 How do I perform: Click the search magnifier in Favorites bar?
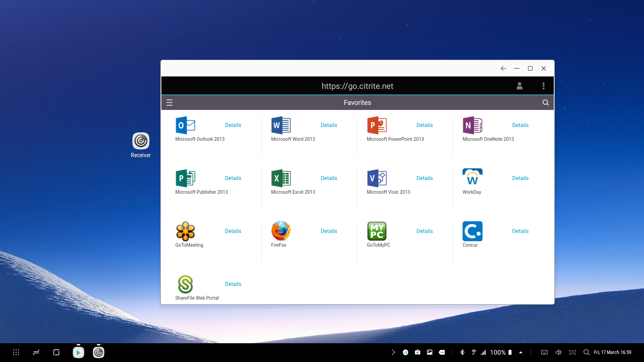(x=546, y=103)
